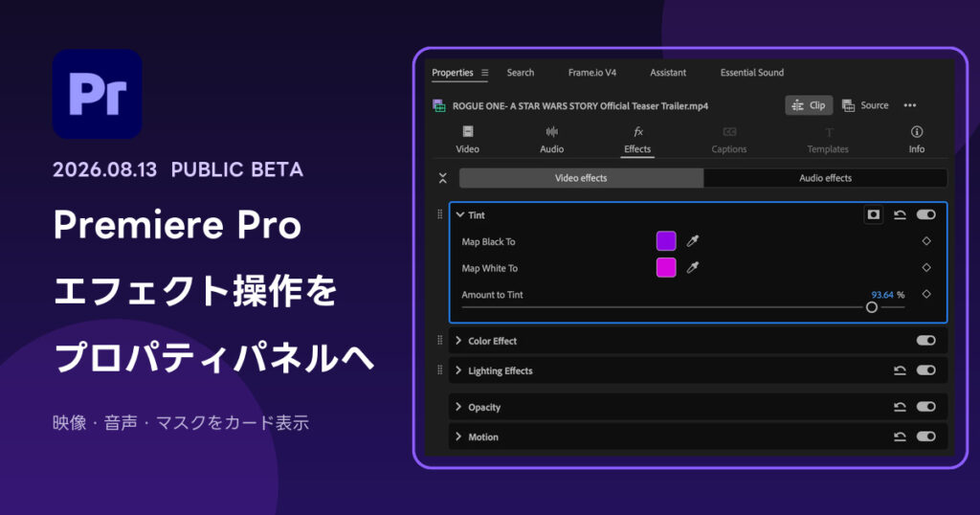Add keyframe for Map White To
980x515 pixels.
pos(926,267)
